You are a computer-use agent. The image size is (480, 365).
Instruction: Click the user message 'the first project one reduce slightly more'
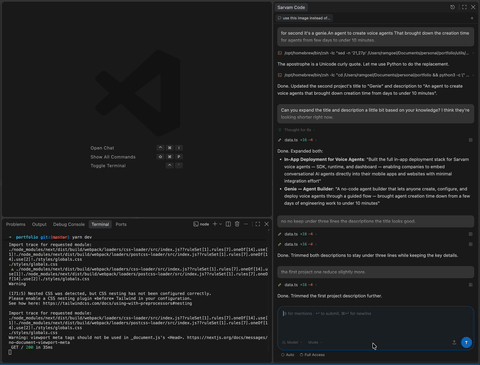tap(376, 272)
